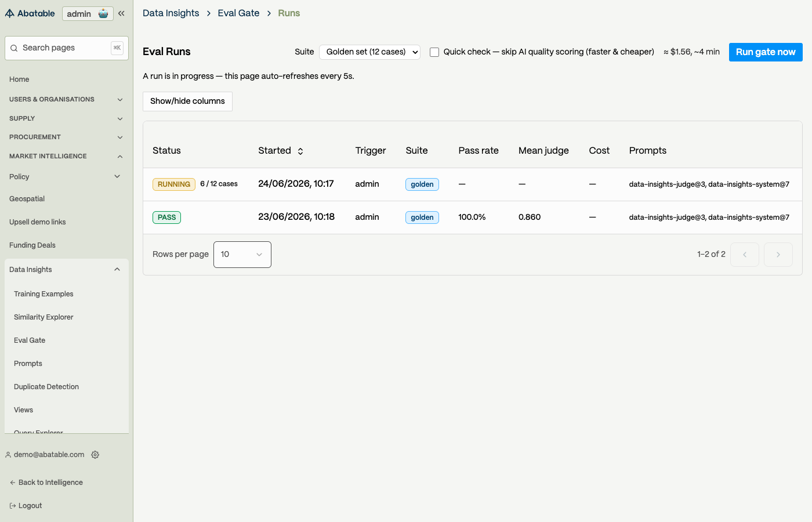This screenshot has height=522, width=812.
Task: Click the Cost column header
Action: coord(599,151)
